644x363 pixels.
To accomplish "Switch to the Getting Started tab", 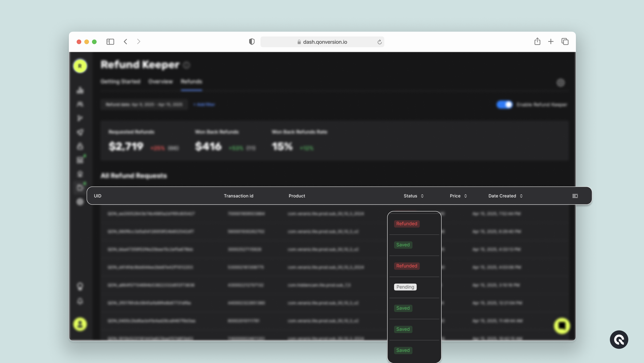I will [120, 82].
